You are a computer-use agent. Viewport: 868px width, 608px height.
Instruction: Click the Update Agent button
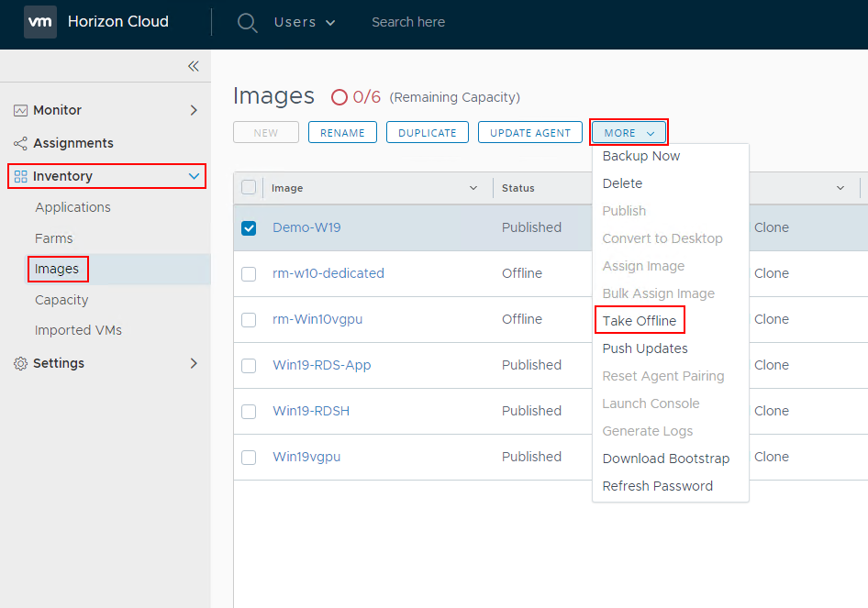pyautogui.click(x=530, y=133)
